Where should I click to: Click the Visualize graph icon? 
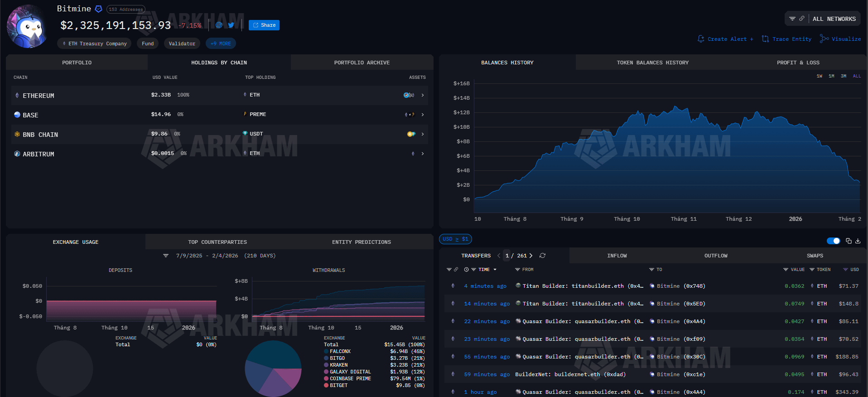click(x=824, y=39)
